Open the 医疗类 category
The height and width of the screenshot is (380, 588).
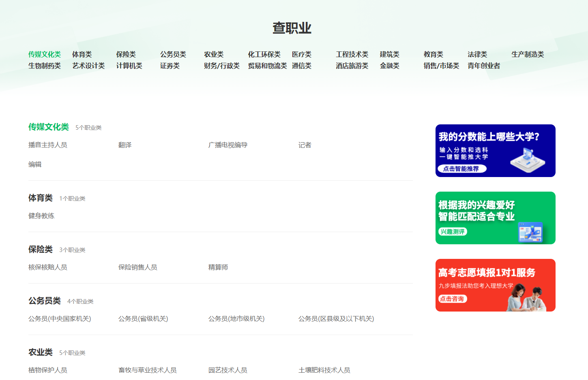302,54
